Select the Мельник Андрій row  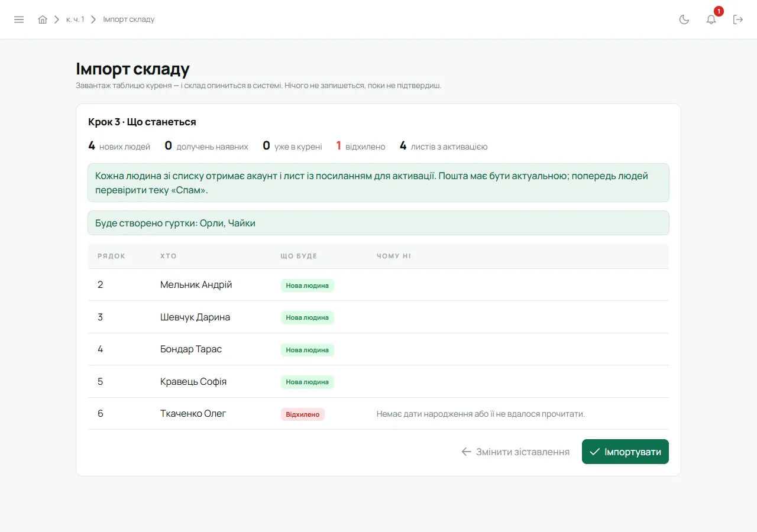378,285
